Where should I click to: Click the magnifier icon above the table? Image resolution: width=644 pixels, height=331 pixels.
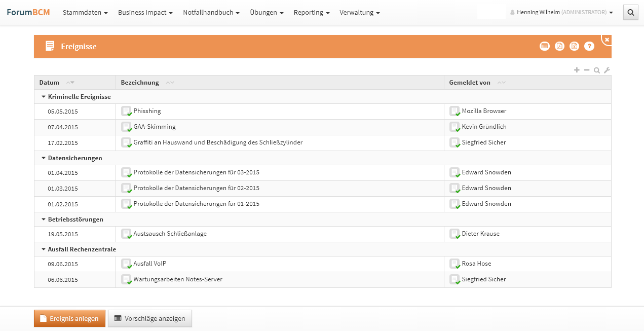click(x=597, y=70)
